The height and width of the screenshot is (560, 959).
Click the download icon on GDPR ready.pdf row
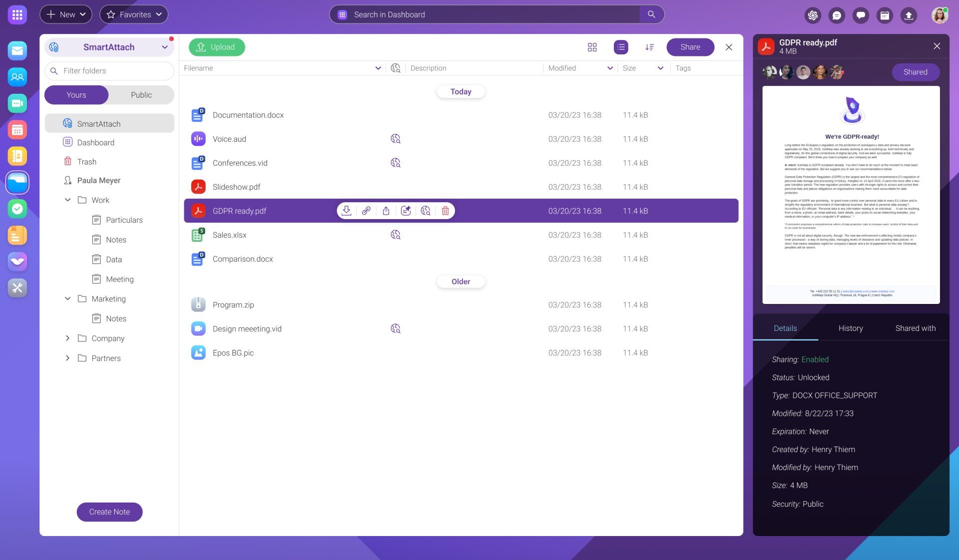[x=346, y=211]
